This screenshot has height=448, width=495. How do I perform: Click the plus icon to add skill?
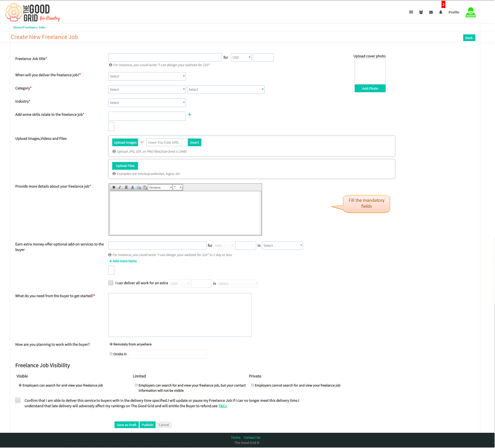[x=190, y=114]
